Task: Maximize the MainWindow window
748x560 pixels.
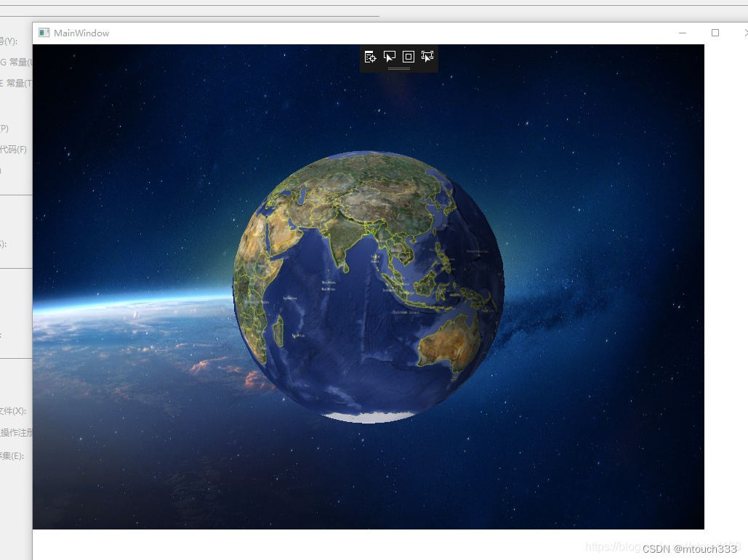Action: 715,33
